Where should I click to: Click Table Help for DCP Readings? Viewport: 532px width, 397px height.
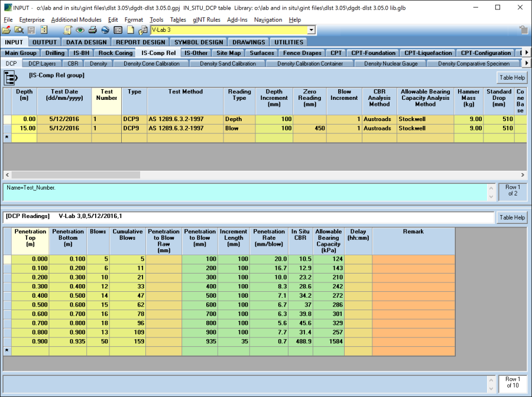coord(511,217)
